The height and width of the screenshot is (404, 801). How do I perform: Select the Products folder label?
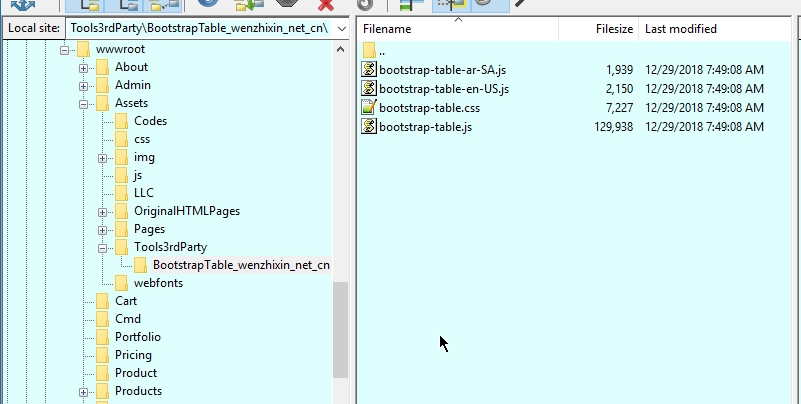point(138,391)
